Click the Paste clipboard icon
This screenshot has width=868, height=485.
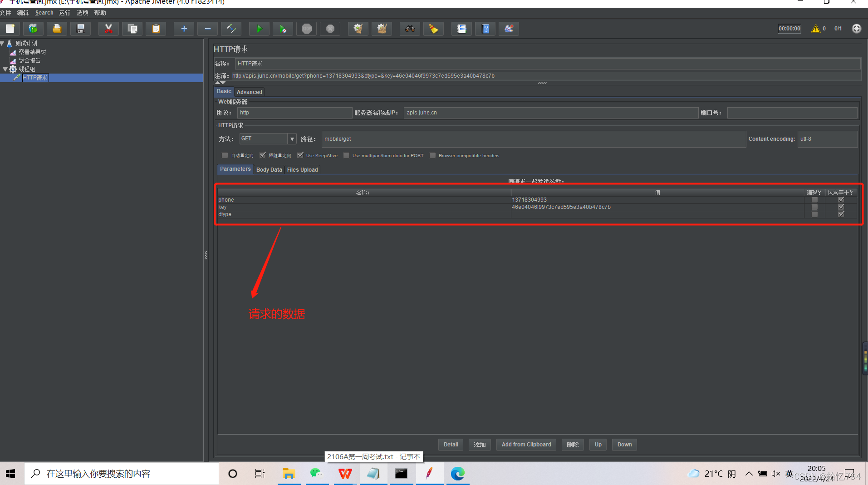(156, 29)
